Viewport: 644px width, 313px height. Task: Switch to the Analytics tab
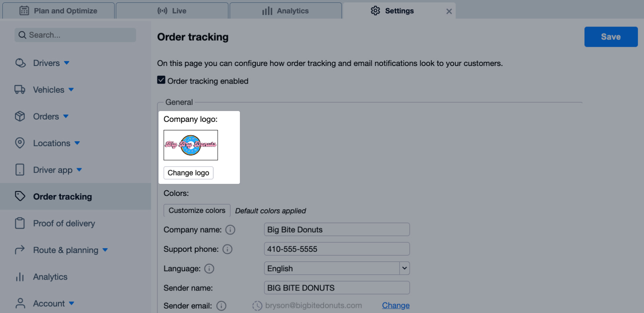(286, 11)
